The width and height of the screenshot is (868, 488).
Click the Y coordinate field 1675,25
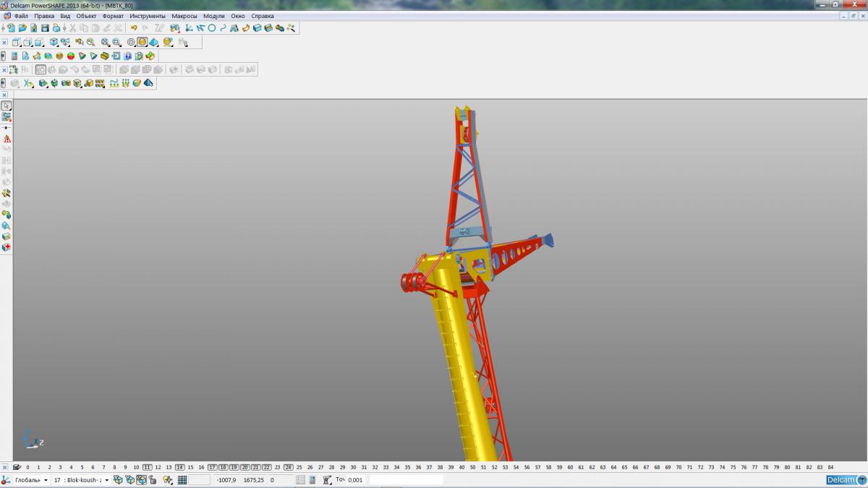click(x=253, y=480)
